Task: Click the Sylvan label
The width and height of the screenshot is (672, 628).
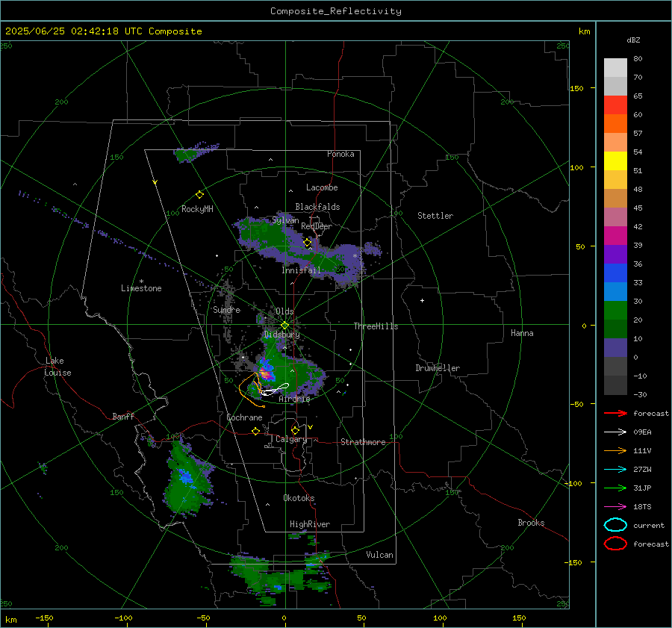Action: pyautogui.click(x=285, y=220)
